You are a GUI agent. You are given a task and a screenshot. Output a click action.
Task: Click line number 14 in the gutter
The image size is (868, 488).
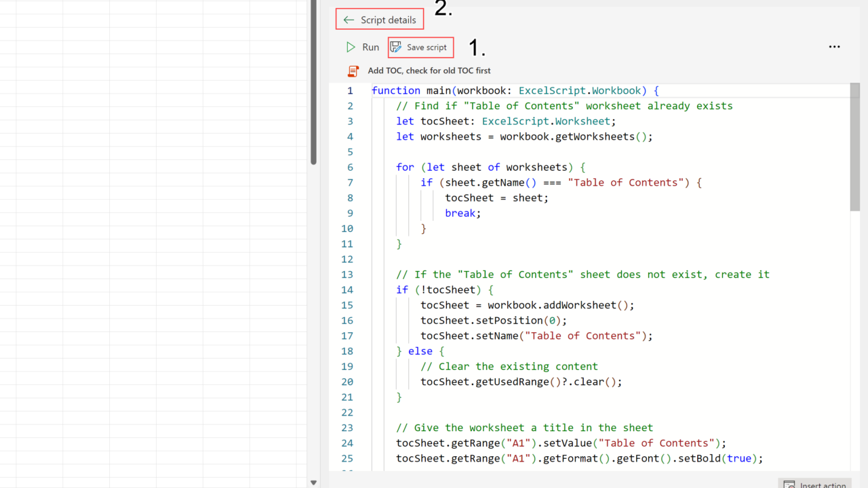pyautogui.click(x=347, y=289)
